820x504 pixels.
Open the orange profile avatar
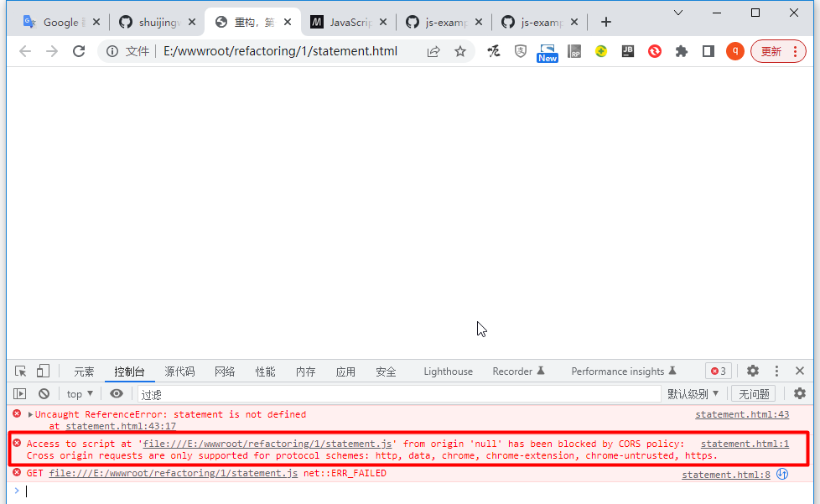click(734, 51)
